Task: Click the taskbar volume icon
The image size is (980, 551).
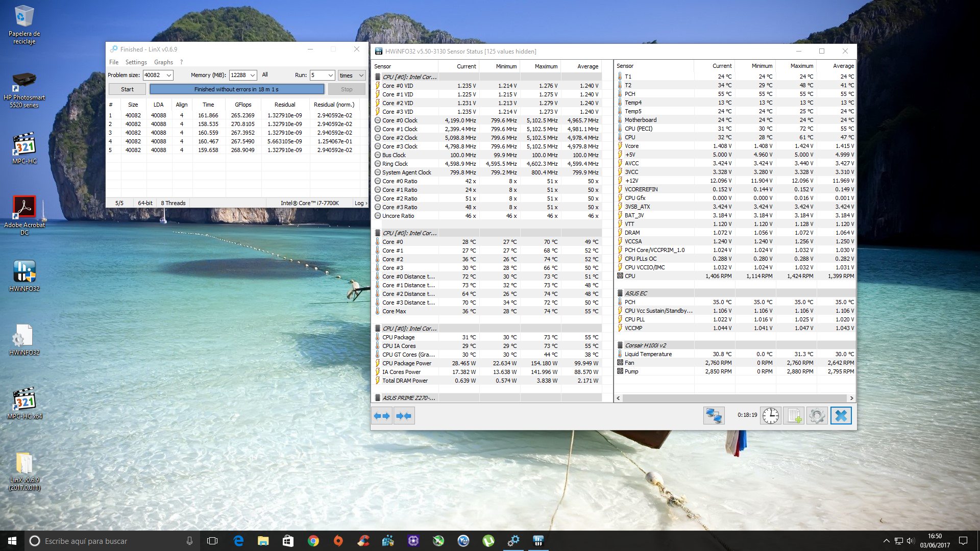Action: pyautogui.click(x=911, y=541)
